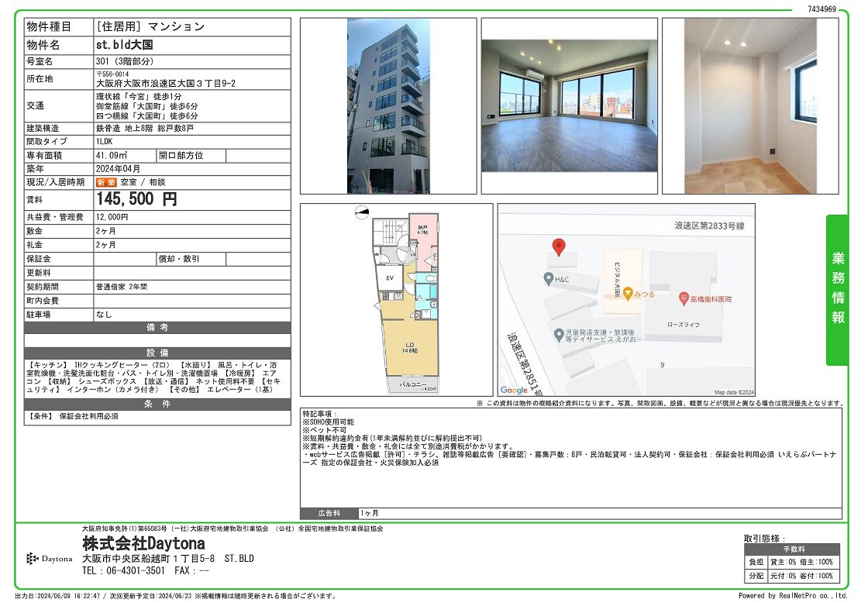Click the 備考 section header

pos(157,328)
